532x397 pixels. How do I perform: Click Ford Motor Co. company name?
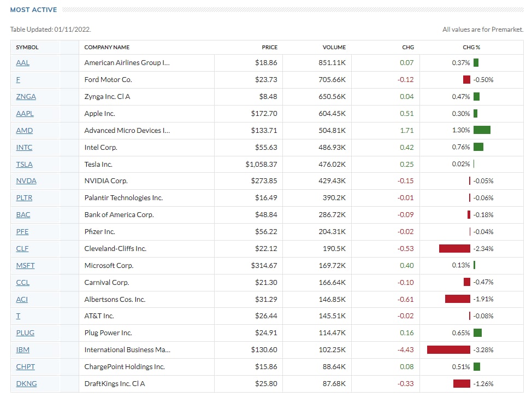pyautogui.click(x=108, y=80)
